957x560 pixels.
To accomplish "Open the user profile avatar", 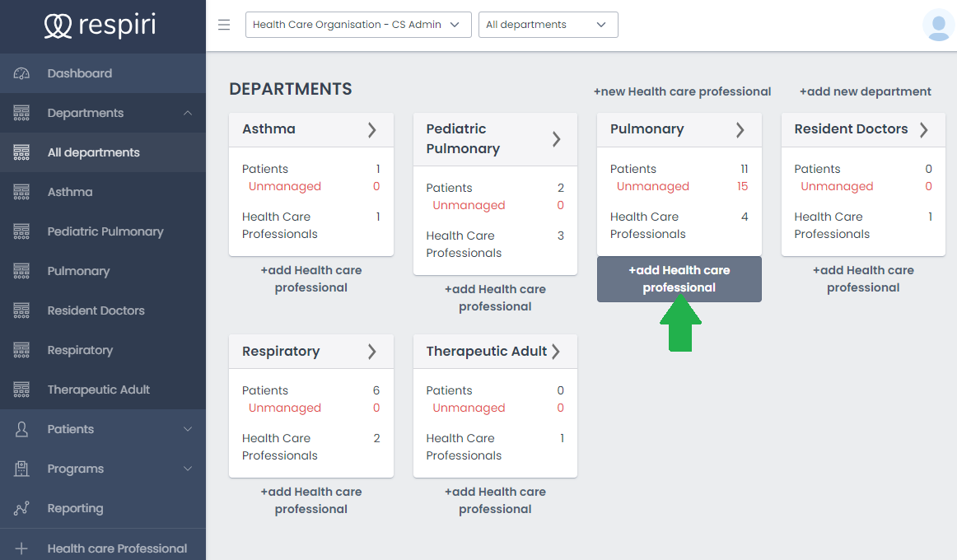I will point(938,25).
